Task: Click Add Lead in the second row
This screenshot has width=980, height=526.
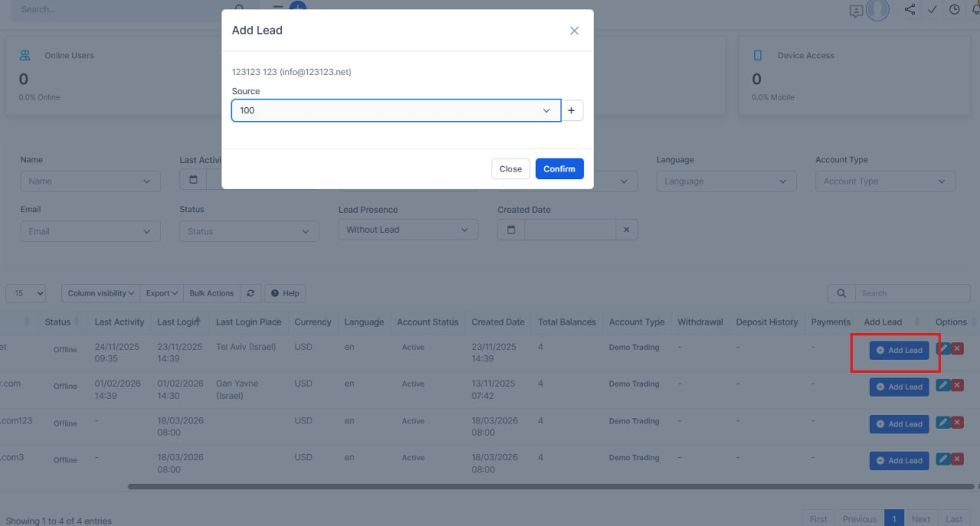Action: (x=899, y=387)
